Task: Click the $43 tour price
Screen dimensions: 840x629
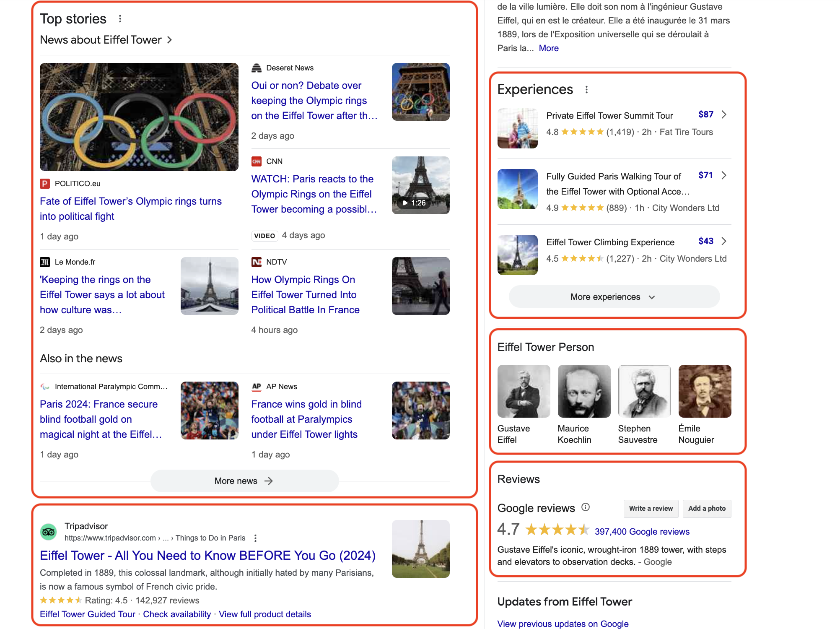Action: 706,241
